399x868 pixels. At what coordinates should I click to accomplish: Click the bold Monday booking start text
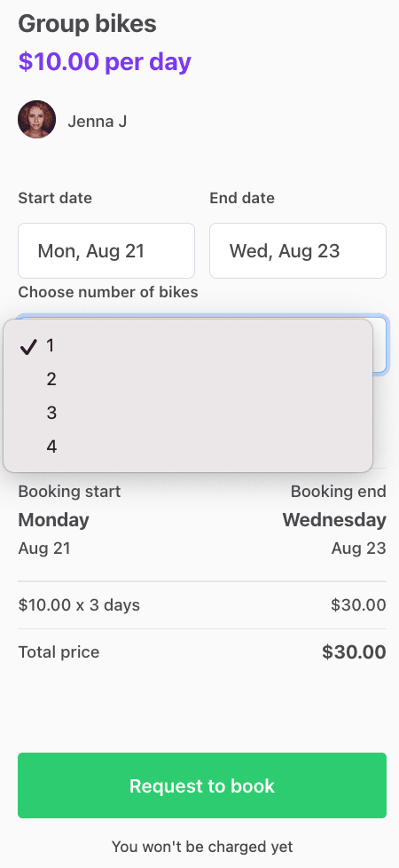pos(54,520)
